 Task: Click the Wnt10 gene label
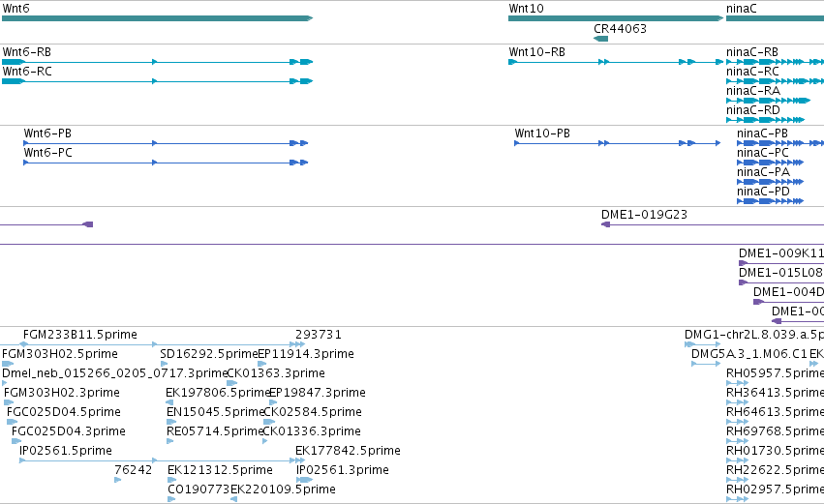pos(526,9)
